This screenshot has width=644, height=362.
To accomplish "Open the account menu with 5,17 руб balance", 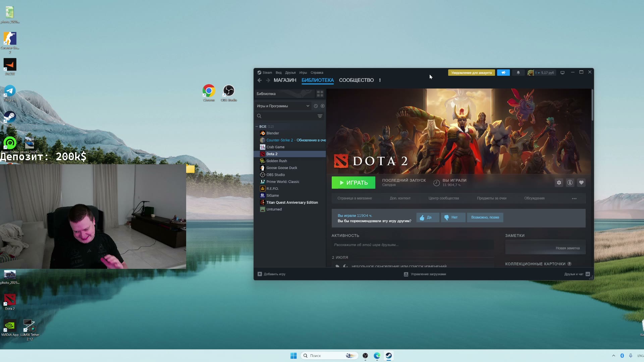I will point(541,73).
